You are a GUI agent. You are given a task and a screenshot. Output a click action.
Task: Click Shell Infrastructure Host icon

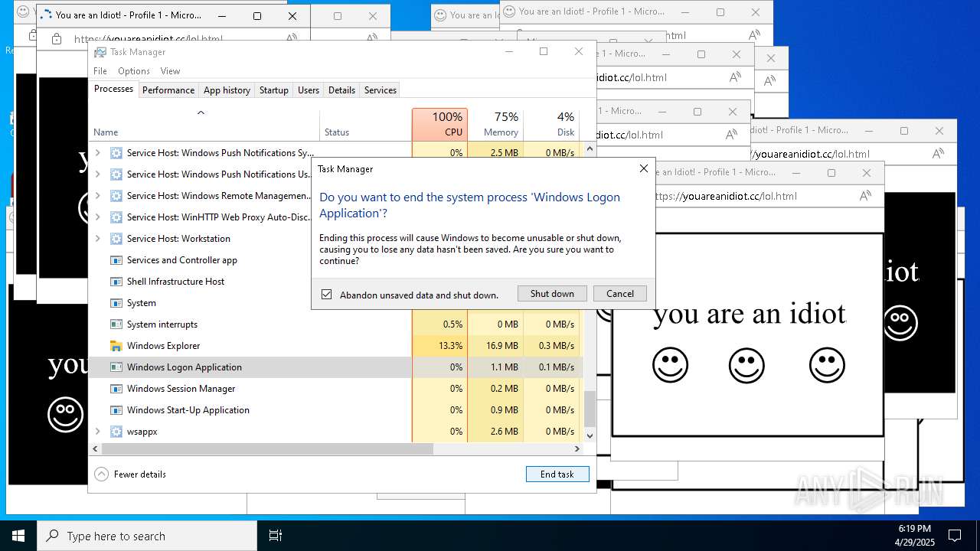click(x=116, y=282)
